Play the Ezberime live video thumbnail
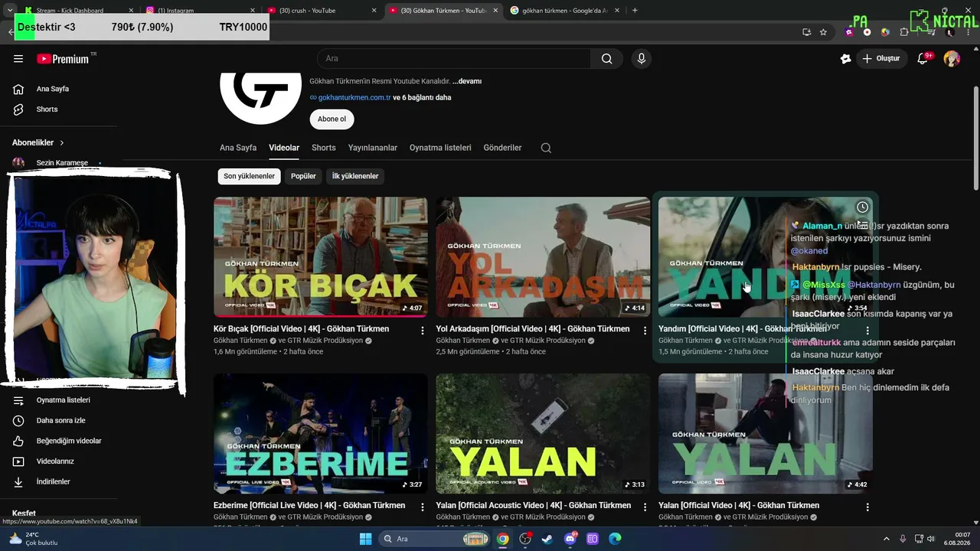The image size is (980, 551). pos(321,433)
